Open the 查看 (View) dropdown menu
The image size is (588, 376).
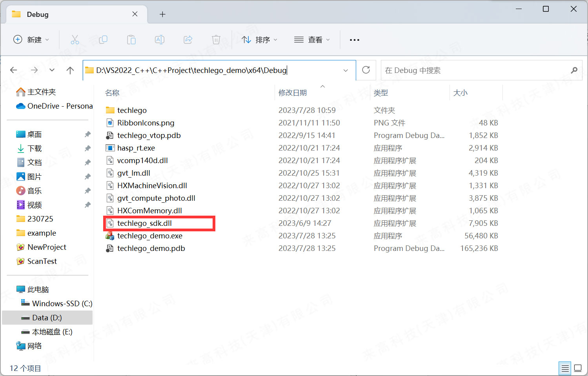pyautogui.click(x=312, y=40)
